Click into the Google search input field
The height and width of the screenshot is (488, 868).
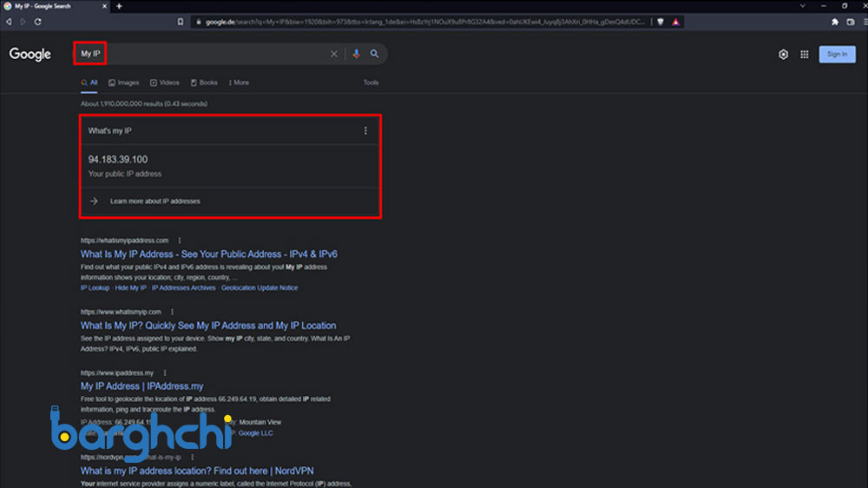[208, 54]
